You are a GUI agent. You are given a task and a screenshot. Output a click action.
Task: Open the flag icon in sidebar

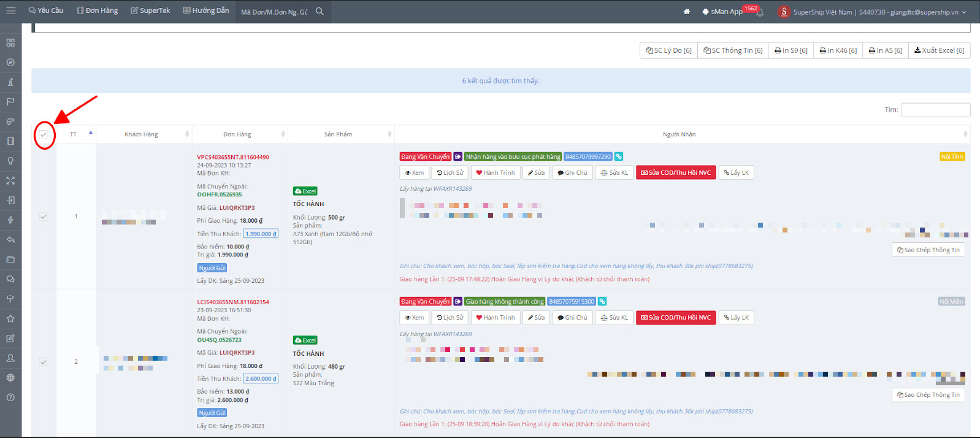point(10,102)
